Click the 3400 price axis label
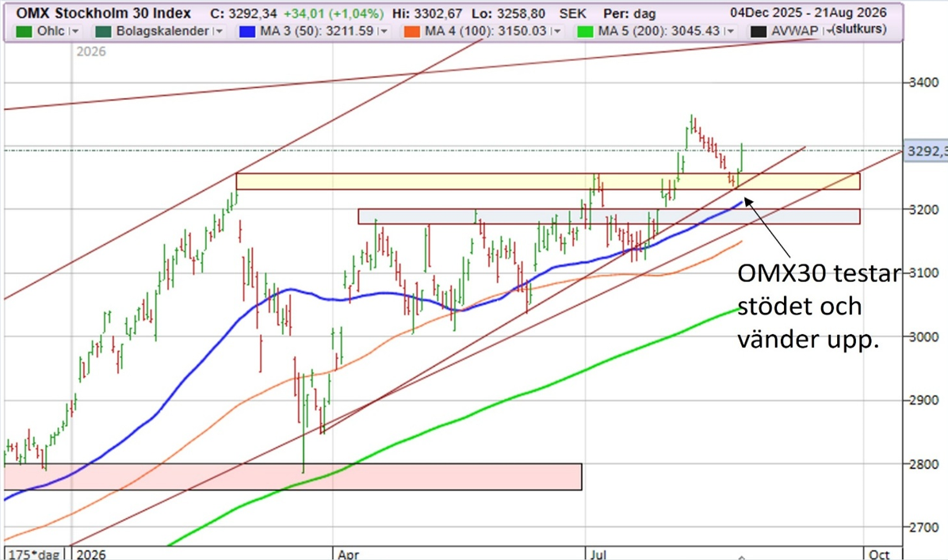This screenshot has width=948, height=560. point(924,82)
